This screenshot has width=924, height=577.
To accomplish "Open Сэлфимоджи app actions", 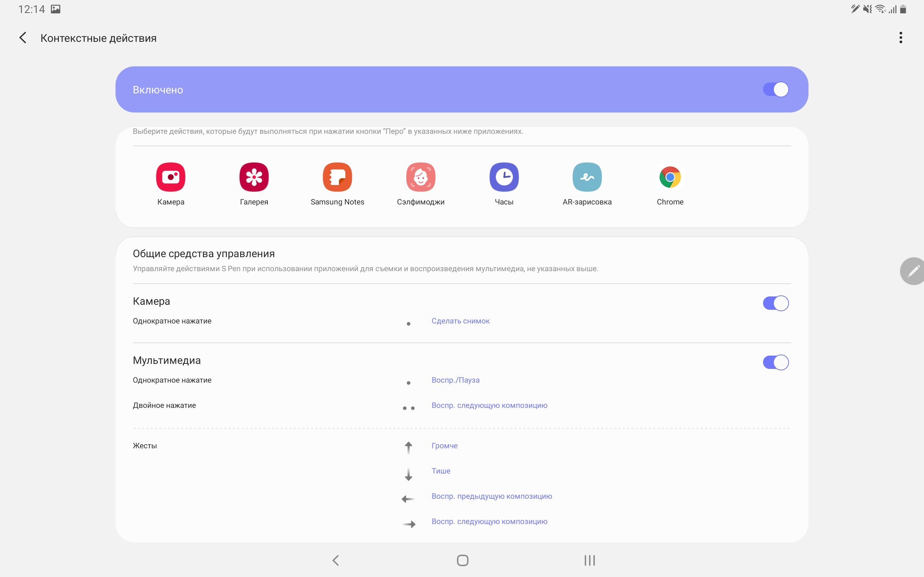I will pyautogui.click(x=420, y=177).
